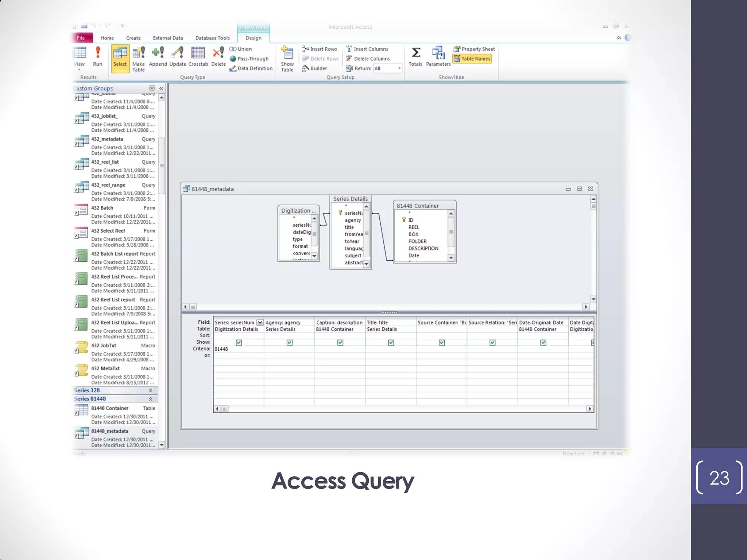
Task: Open the Show Table dialog
Action: (x=287, y=59)
